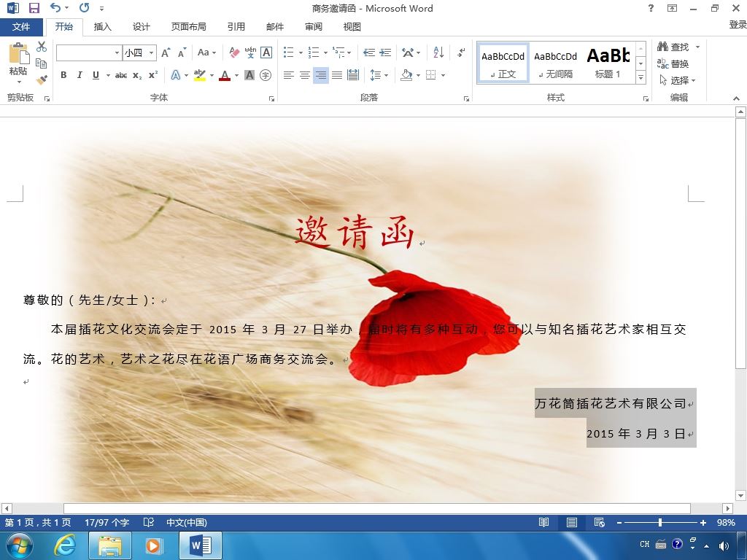Switch to Web Layout view in status bar
The height and width of the screenshot is (560, 747).
pyautogui.click(x=600, y=522)
